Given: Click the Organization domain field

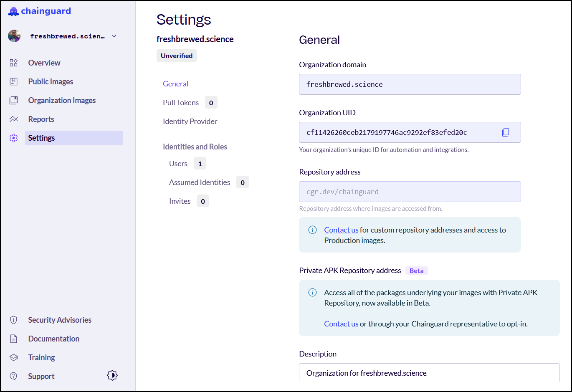Looking at the screenshot, I should (x=410, y=84).
